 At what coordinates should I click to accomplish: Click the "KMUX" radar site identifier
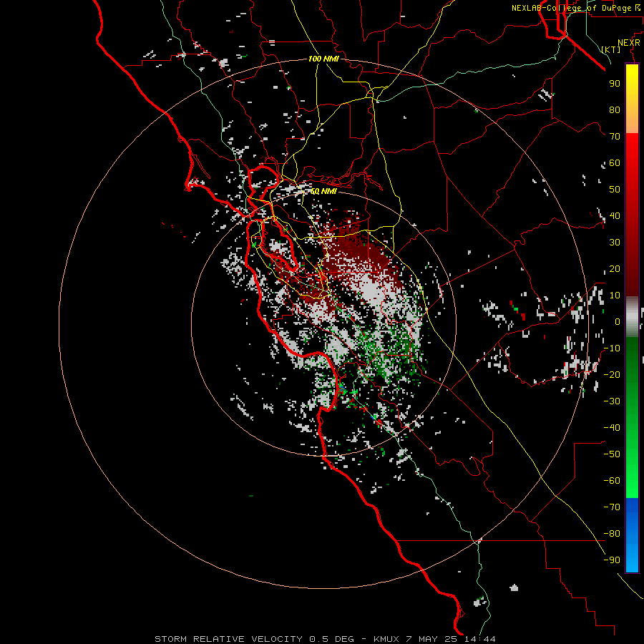click(386, 639)
